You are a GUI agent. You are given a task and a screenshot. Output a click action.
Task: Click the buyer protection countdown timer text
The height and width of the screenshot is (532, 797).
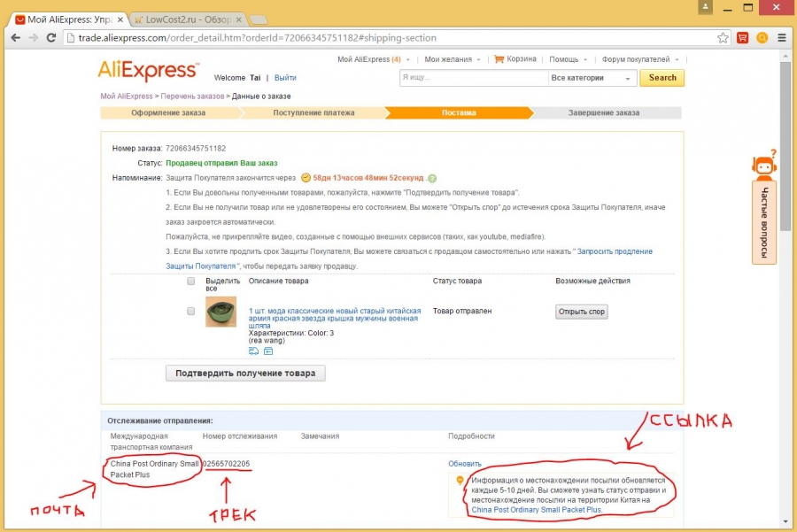click(x=368, y=178)
